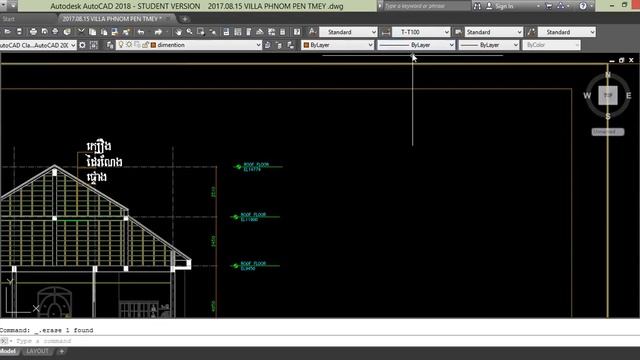Image resolution: width=640 pixels, height=360 pixels.
Task: Click the Publish icon
Action: pos(55,32)
